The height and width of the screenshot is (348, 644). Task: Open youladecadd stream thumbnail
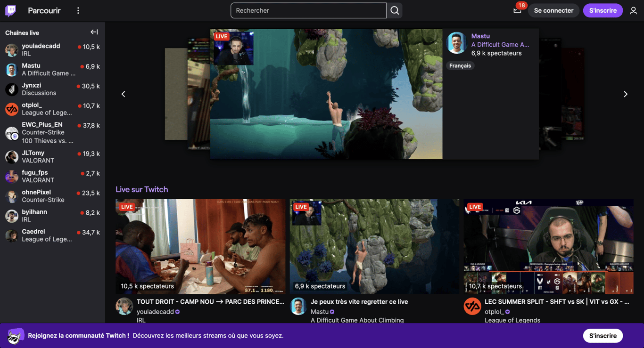[x=200, y=246]
